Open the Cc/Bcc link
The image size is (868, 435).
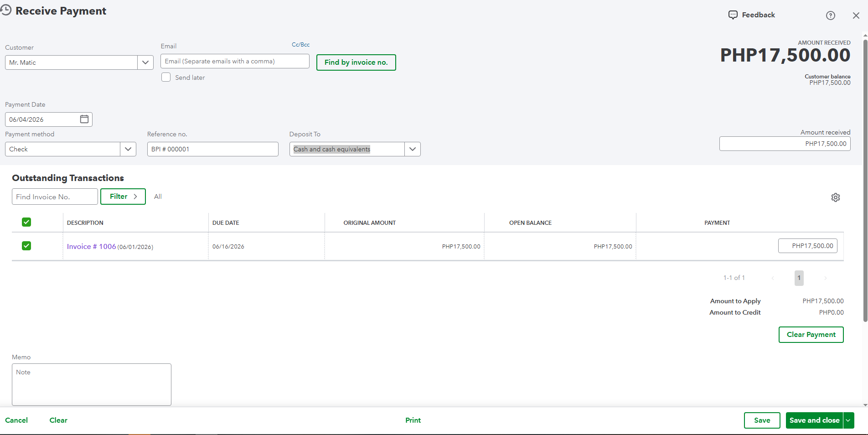[x=300, y=45]
